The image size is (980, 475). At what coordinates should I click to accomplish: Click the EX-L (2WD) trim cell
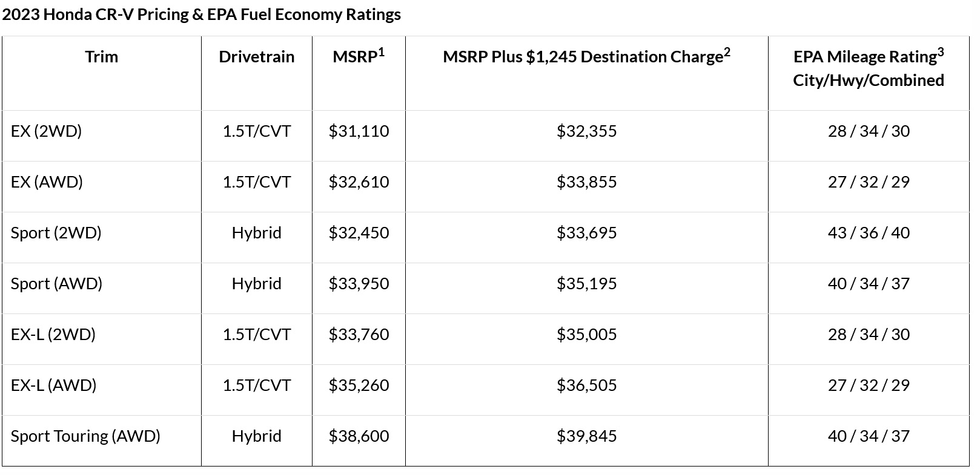[53, 335]
